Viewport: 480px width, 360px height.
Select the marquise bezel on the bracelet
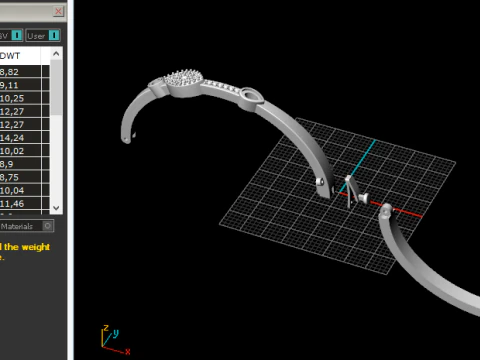(x=250, y=96)
